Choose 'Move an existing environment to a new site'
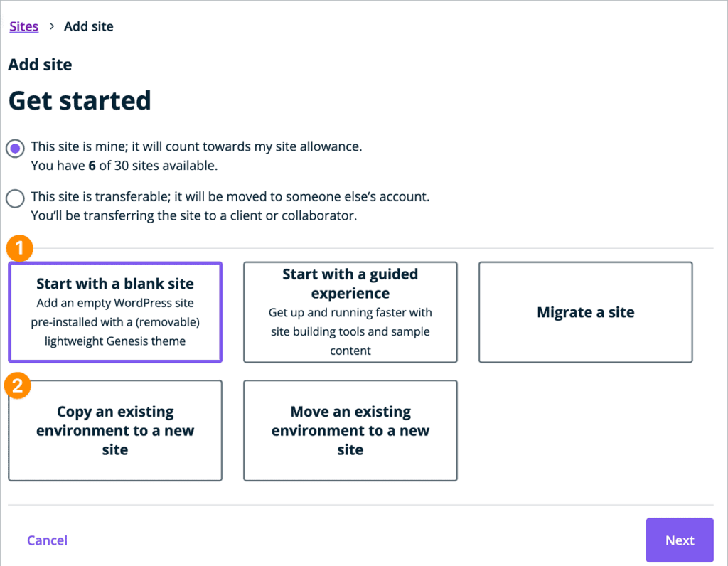The height and width of the screenshot is (566, 728). (350, 430)
